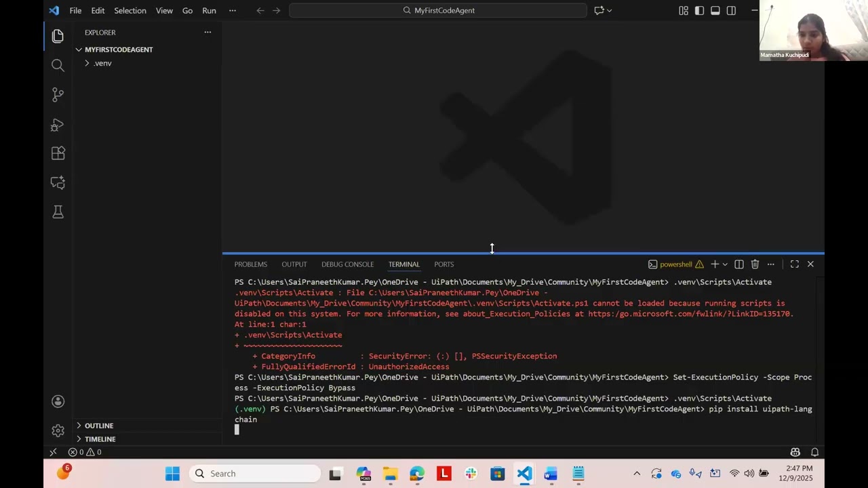This screenshot has width=868, height=488.
Task: Open the Go menu
Action: tap(187, 10)
